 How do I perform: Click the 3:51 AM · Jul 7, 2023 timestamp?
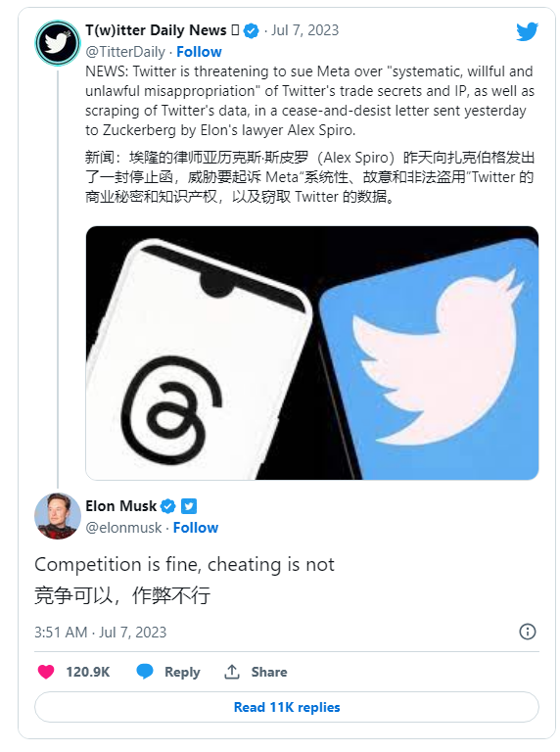100,633
